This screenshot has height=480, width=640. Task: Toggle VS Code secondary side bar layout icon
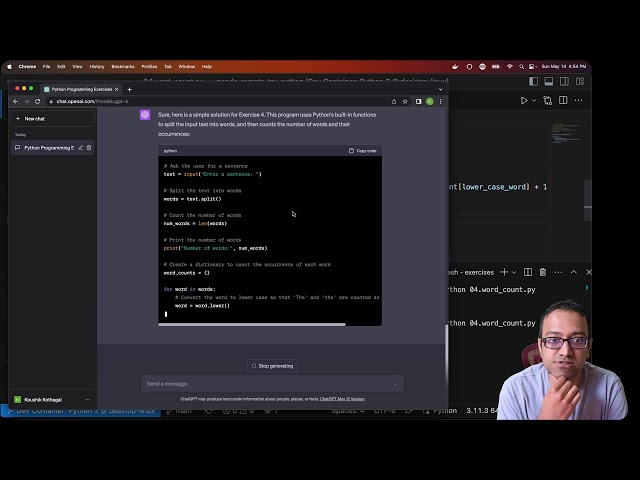pyautogui.click(x=564, y=81)
